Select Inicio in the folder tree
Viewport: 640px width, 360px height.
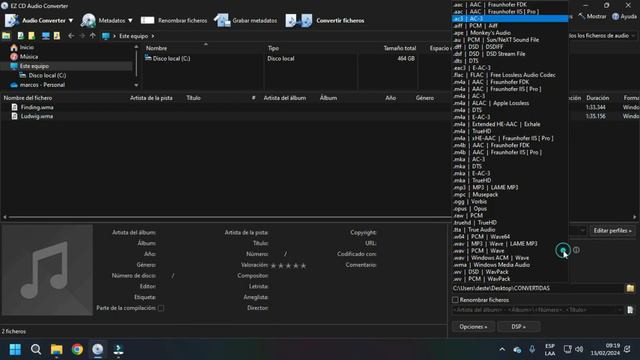pos(27,47)
